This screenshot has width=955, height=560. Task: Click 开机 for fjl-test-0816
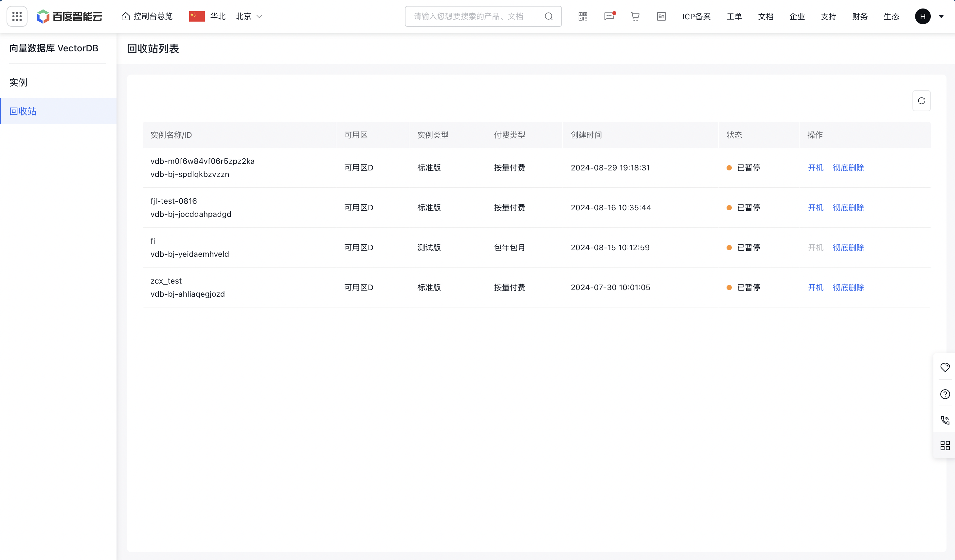[x=816, y=207]
